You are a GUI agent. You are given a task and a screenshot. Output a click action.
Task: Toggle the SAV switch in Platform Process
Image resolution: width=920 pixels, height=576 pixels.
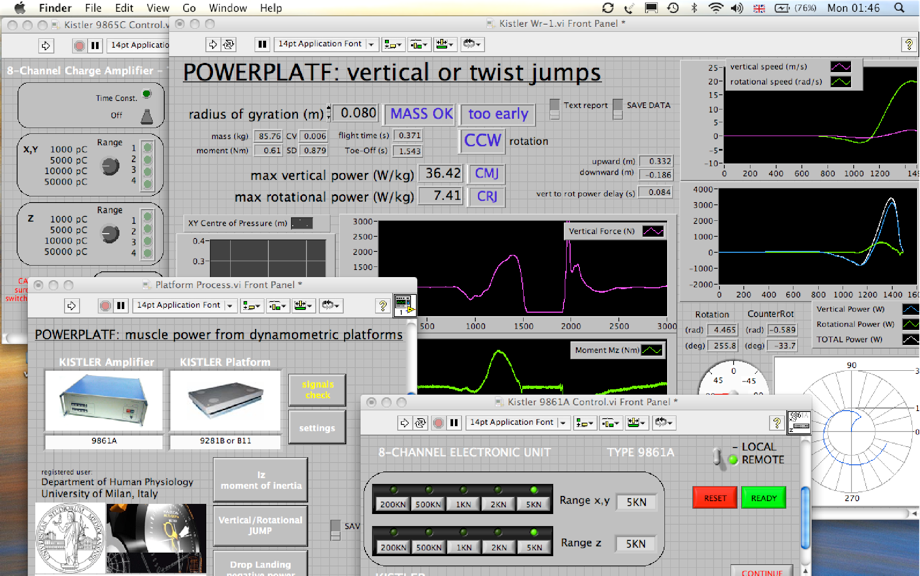[335, 530]
